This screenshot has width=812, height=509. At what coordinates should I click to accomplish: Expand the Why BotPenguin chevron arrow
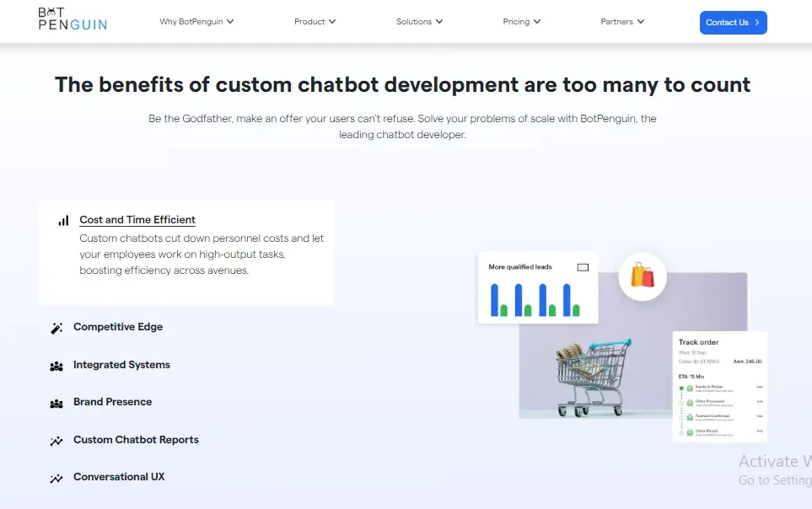coord(230,22)
